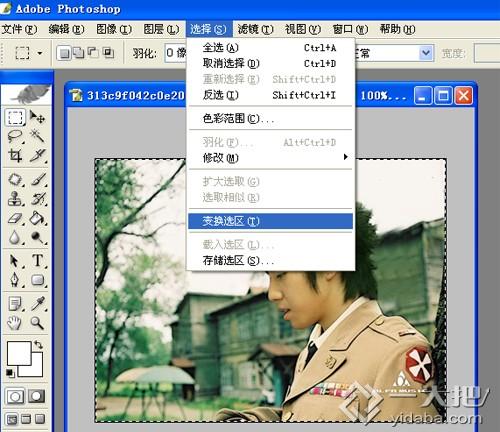This screenshot has width=500, height=432.
Task: Select the Lasso tool
Action: click(15, 137)
